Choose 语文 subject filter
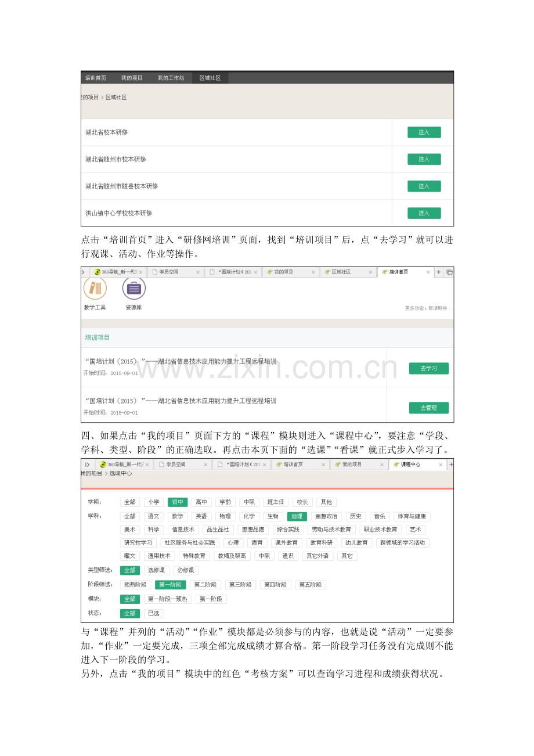The height and width of the screenshot is (756, 534). [x=153, y=516]
